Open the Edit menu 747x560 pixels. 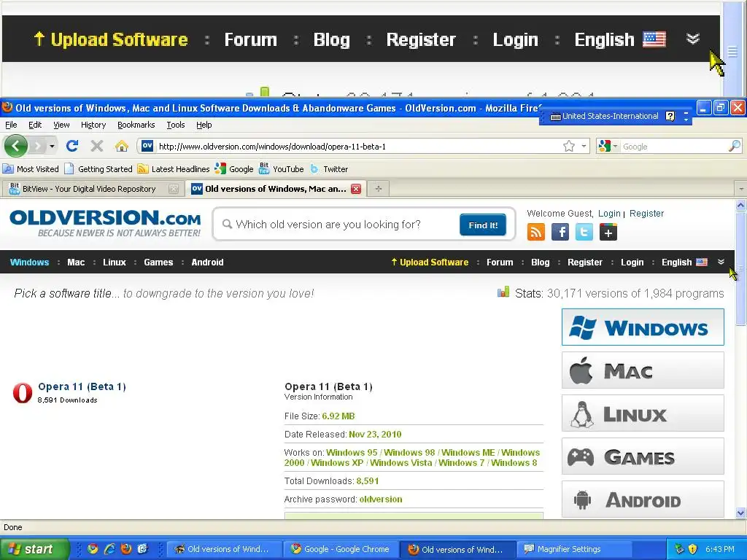pyautogui.click(x=35, y=125)
